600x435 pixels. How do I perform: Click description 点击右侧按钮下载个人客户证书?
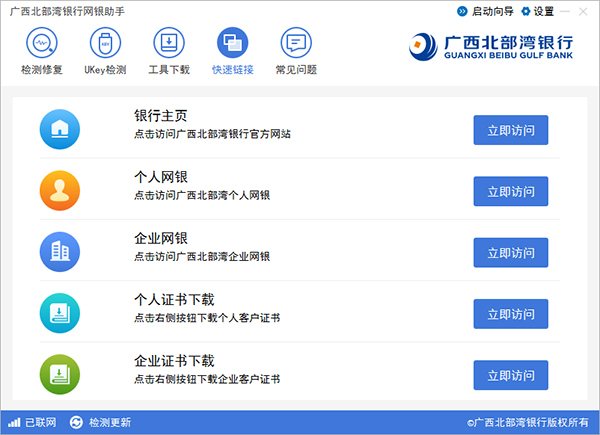[207, 318]
